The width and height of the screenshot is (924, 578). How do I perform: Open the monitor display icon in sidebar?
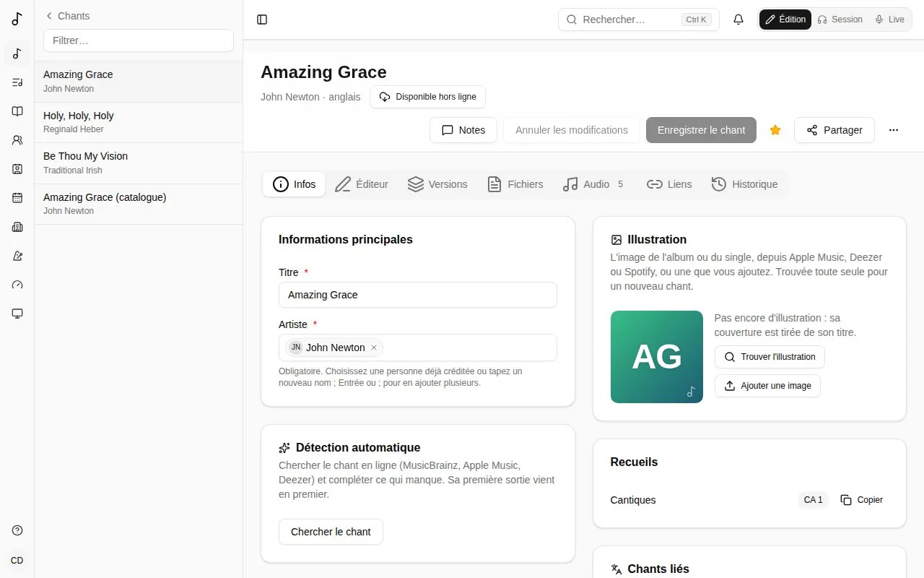(x=17, y=314)
